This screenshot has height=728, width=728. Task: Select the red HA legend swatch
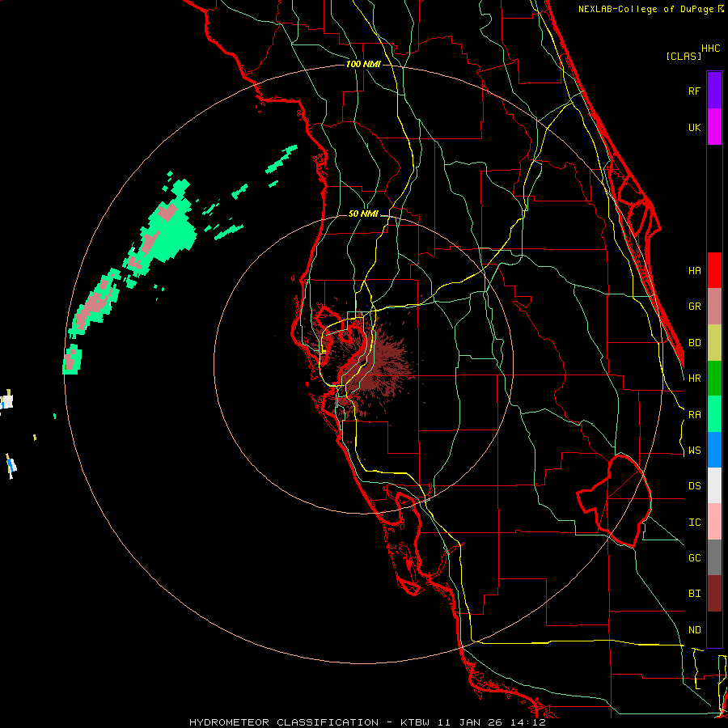tap(714, 270)
